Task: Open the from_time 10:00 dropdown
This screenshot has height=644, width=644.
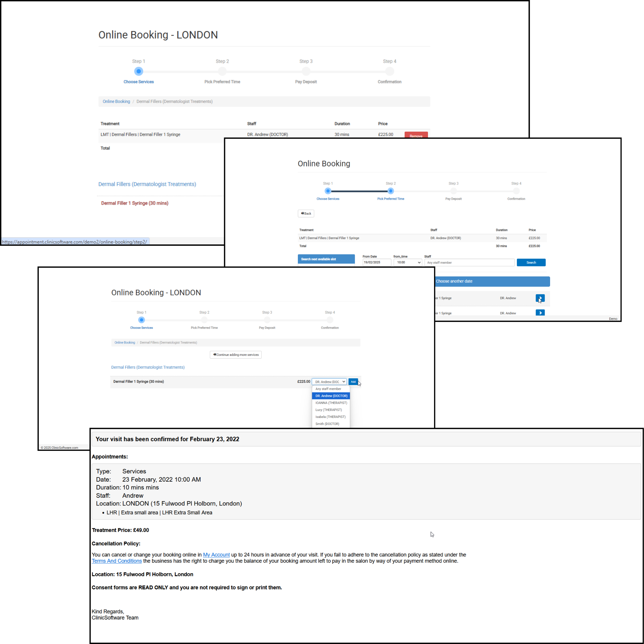Action: [x=408, y=262]
